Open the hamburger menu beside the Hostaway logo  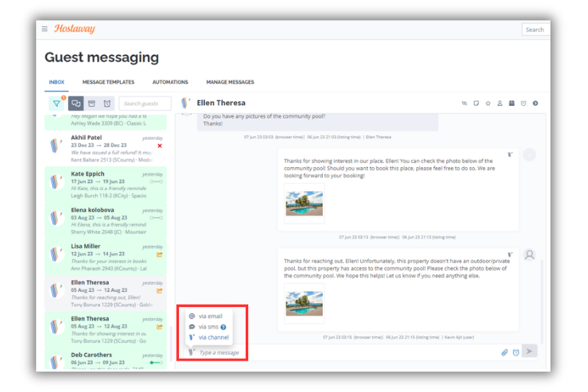tap(44, 29)
